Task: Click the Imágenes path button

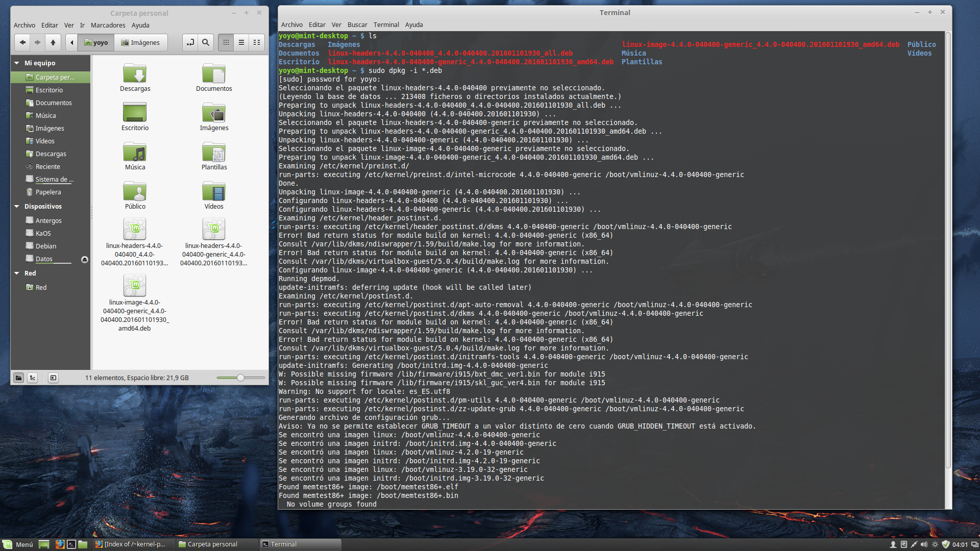Action: tap(140, 42)
